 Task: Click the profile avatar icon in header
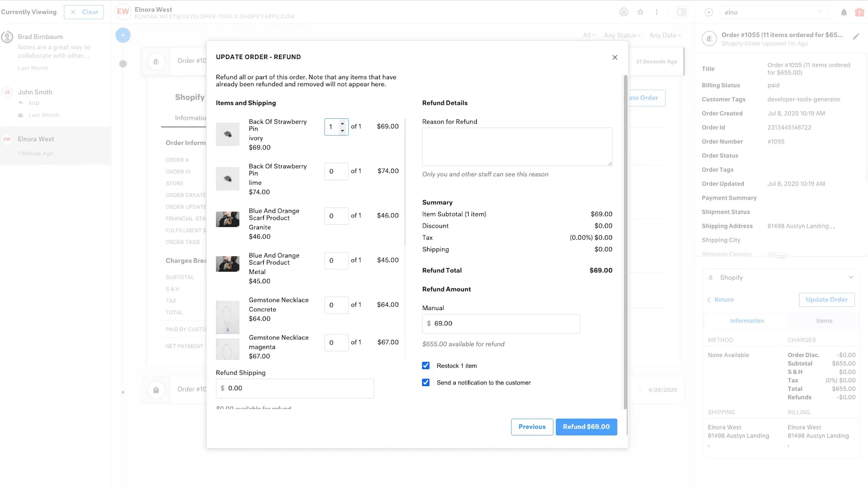(624, 12)
